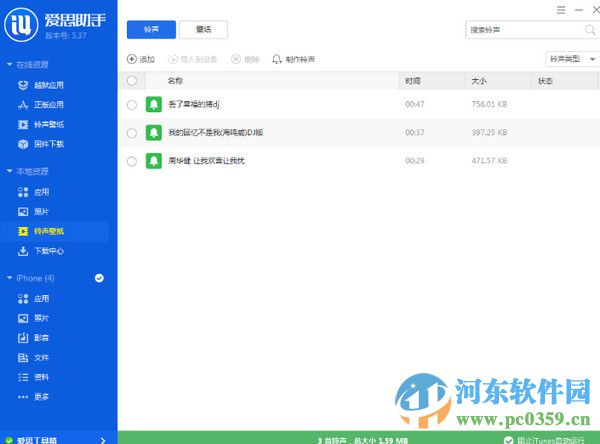The height and width of the screenshot is (444, 600).
Task: Click 导入到设备 in the toolbar
Action: tap(192, 59)
